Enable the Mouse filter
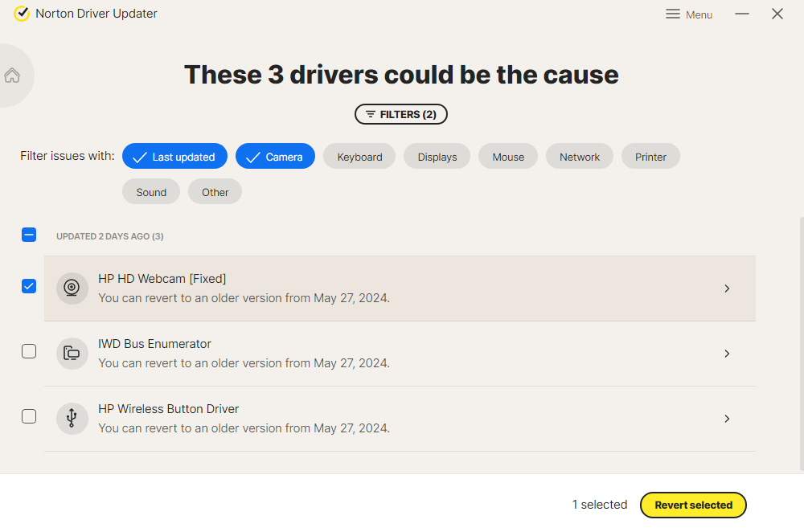 point(508,157)
